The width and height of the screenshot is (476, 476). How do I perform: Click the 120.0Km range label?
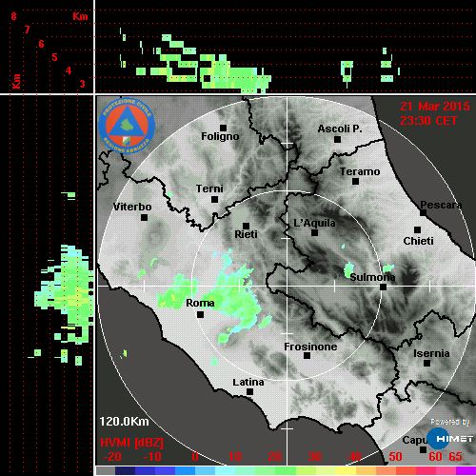124,422
